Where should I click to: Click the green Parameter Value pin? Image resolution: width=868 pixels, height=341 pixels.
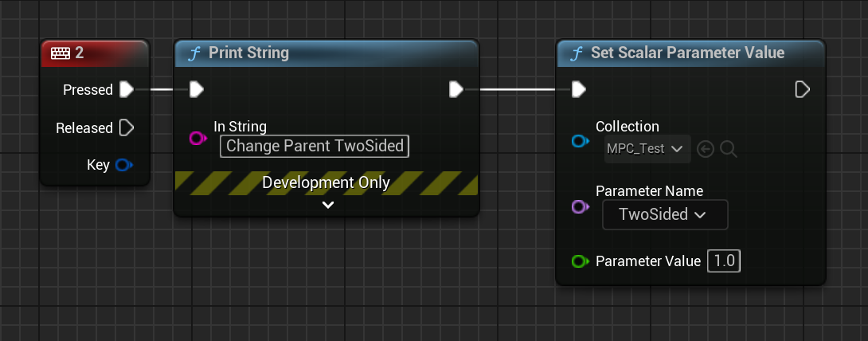(580, 261)
